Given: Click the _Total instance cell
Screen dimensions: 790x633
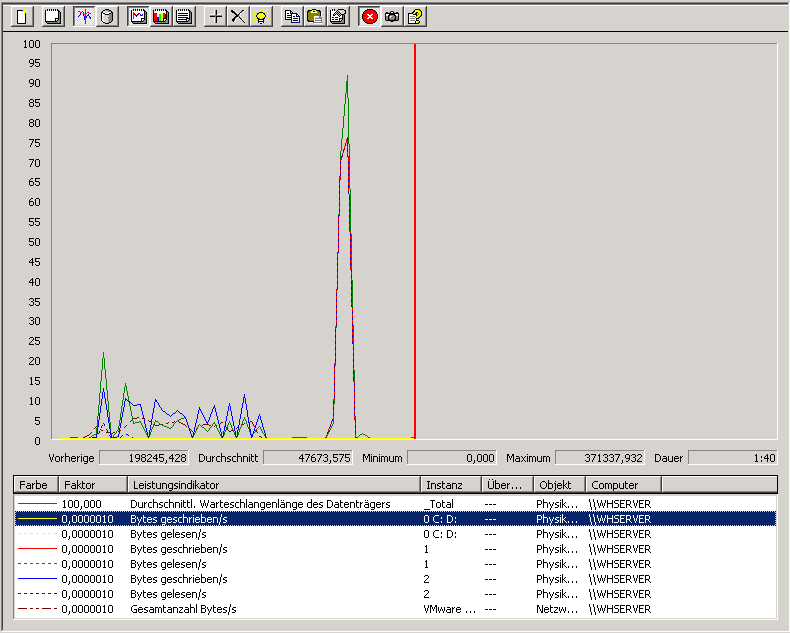Looking at the screenshot, I should coord(439,504).
